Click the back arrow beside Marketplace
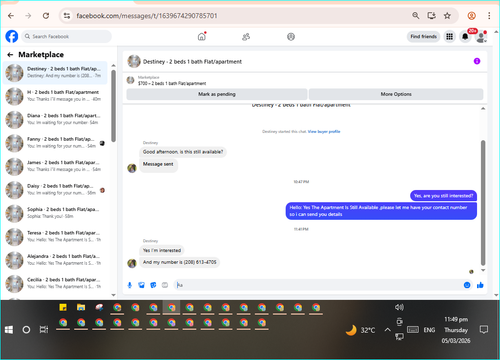Image resolution: width=500 pixels, height=360 pixels. (10, 55)
